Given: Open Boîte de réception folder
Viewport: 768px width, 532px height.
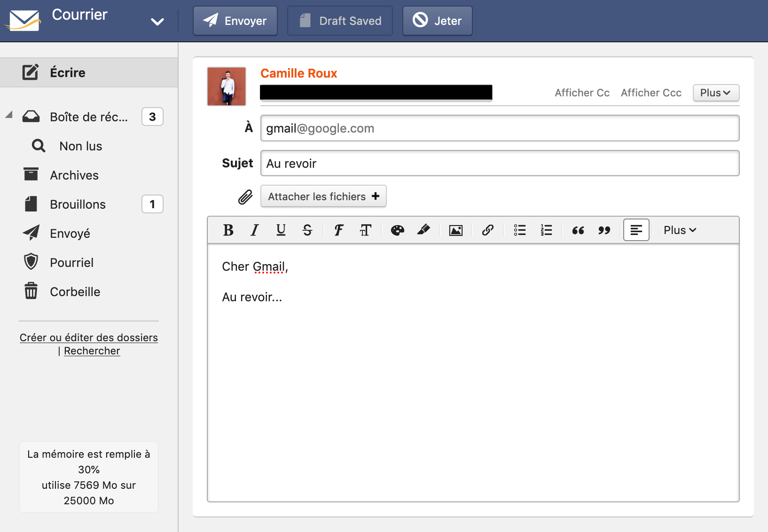Looking at the screenshot, I should coord(89,117).
